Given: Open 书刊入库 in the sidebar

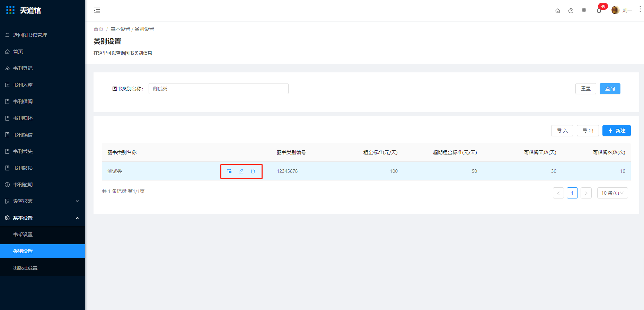Looking at the screenshot, I should pyautogui.click(x=43, y=85).
